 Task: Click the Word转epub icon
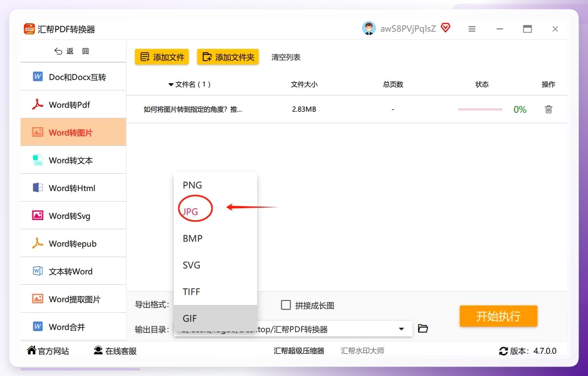coord(38,243)
